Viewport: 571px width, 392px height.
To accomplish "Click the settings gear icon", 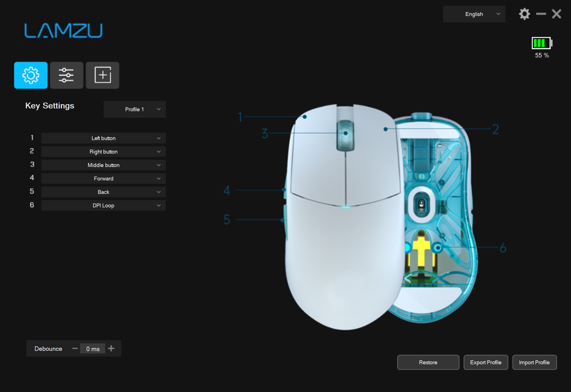I will [x=524, y=14].
